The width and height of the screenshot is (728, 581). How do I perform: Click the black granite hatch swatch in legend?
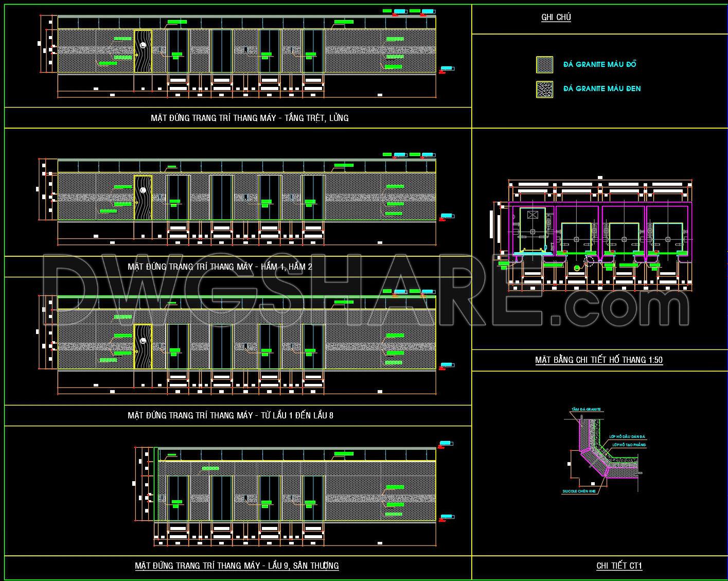[544, 89]
